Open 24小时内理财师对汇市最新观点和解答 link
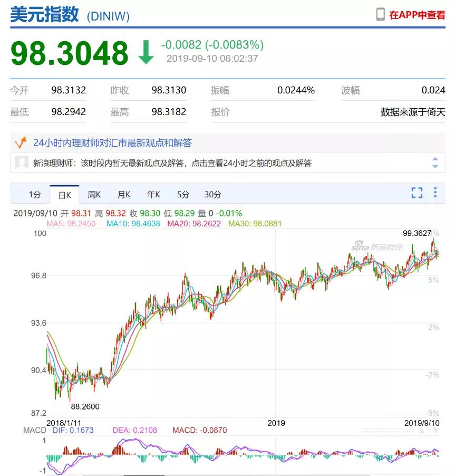The image size is (455, 476). click(112, 142)
